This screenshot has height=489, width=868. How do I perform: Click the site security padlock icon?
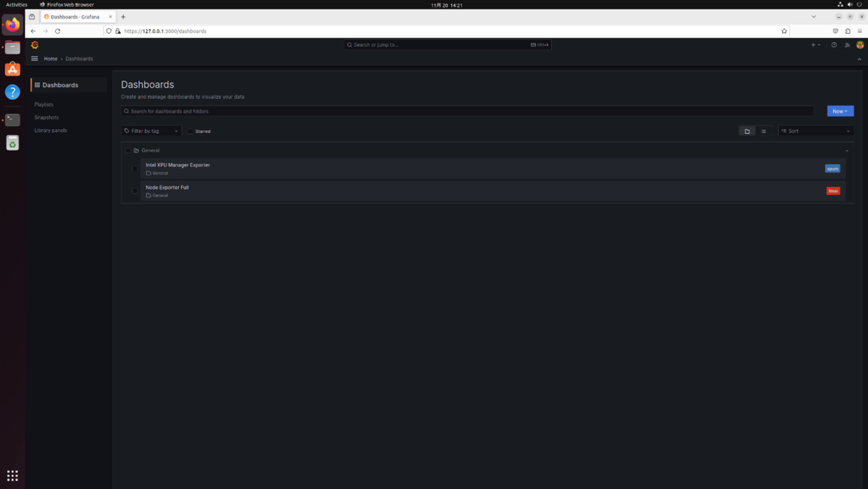coord(118,31)
